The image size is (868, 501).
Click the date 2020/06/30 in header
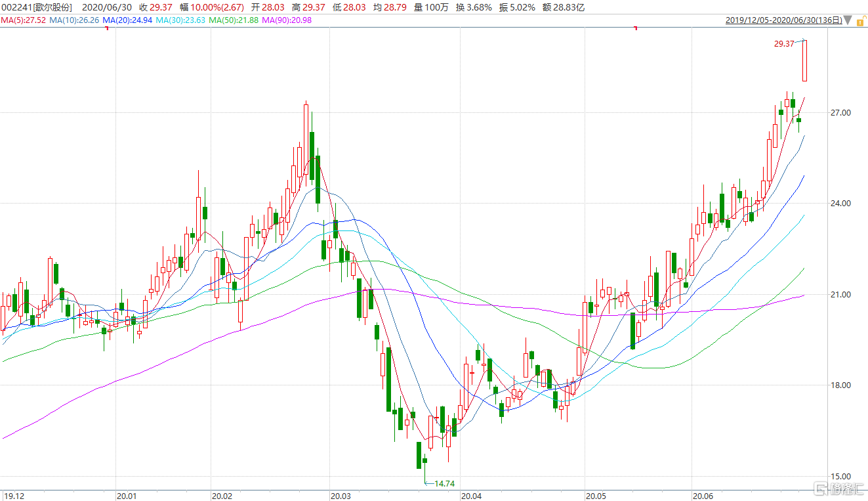pos(106,8)
